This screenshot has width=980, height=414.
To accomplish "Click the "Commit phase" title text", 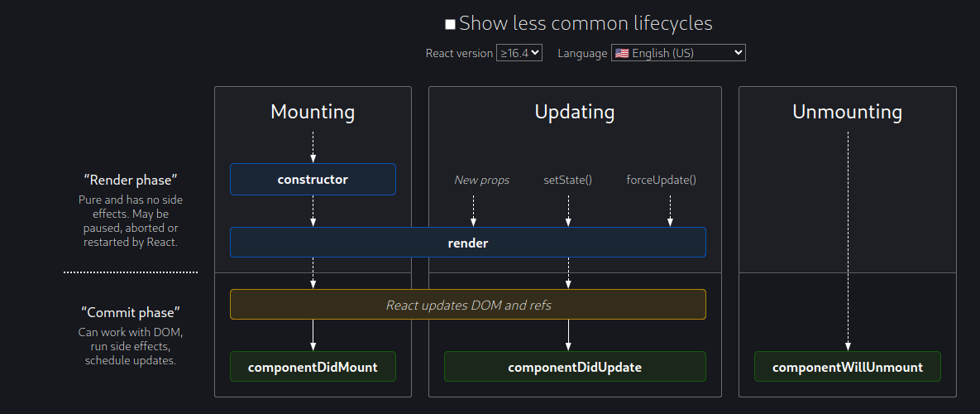I will [131, 312].
